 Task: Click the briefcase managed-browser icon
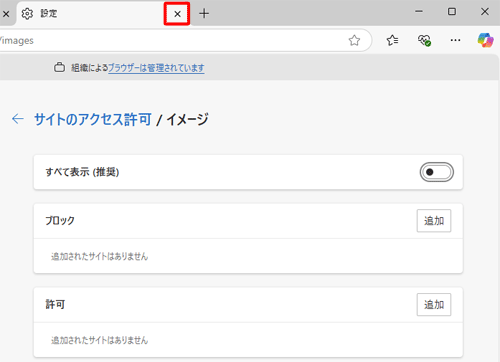pyautogui.click(x=59, y=67)
